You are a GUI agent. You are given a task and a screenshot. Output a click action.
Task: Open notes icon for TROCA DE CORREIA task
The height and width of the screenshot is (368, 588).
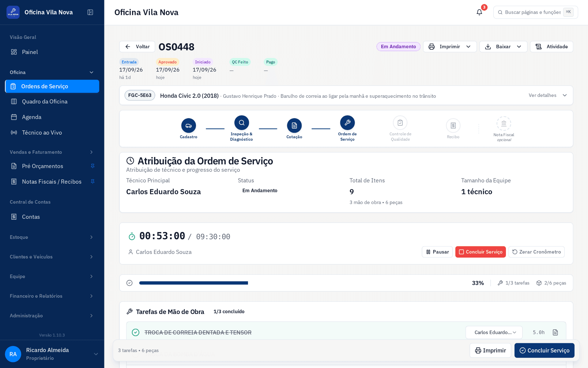pos(555,332)
